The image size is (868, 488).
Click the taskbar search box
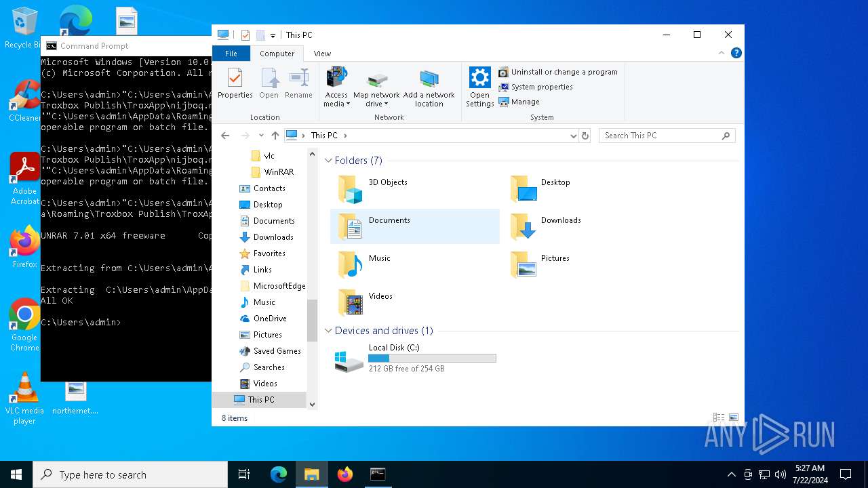(130, 474)
